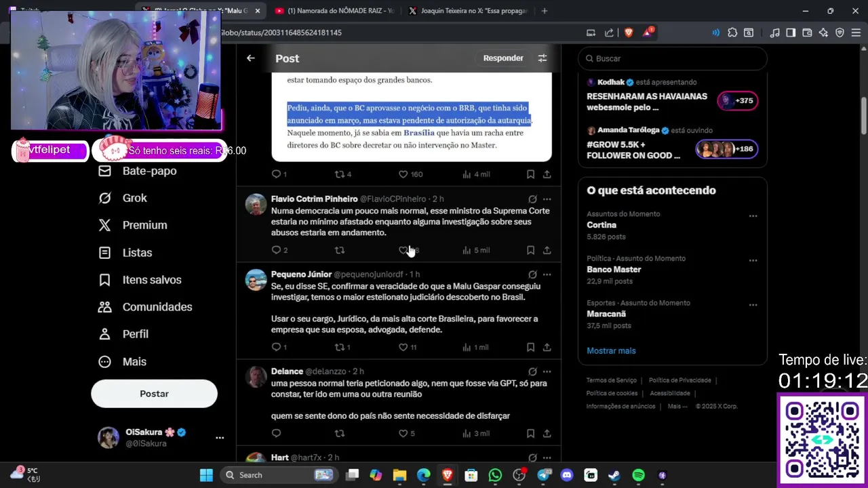Ask Grok about Pequeno Júnior's post
The image size is (868, 488).
click(x=532, y=274)
